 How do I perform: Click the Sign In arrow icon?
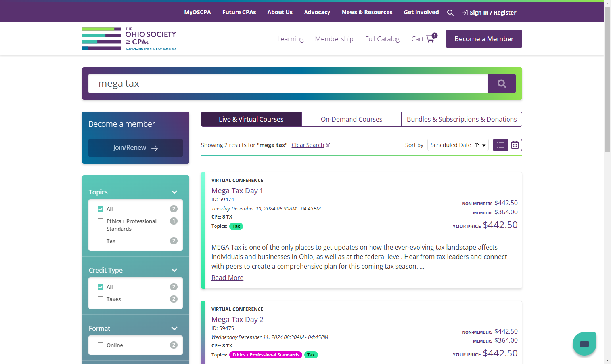coord(465,13)
